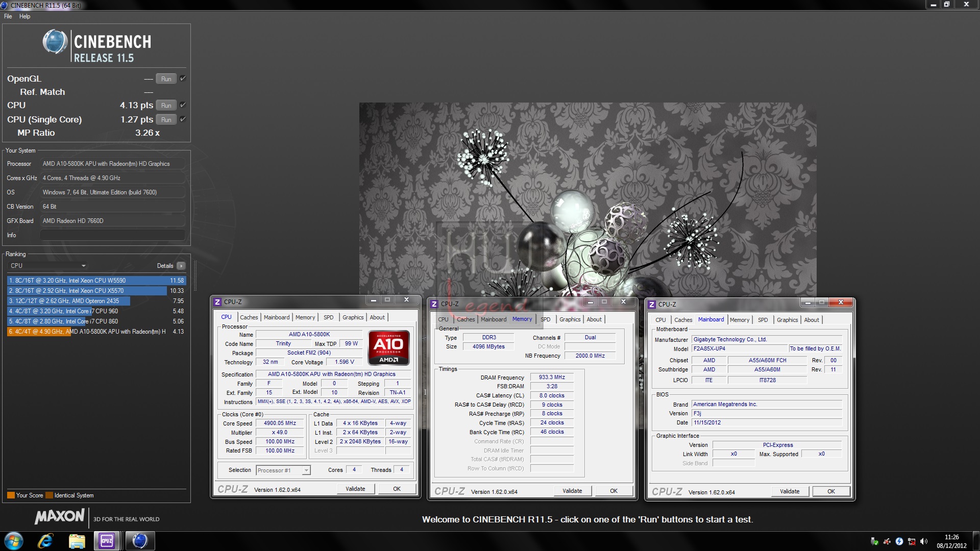The width and height of the screenshot is (980, 551).
Task: Click Z icon of Memory CPU-Z window
Action: click(434, 304)
